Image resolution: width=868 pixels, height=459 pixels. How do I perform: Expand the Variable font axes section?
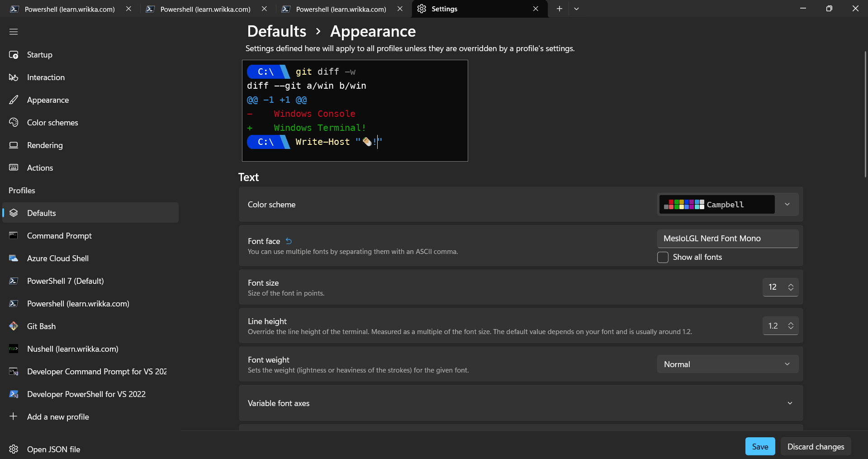pyautogui.click(x=521, y=403)
